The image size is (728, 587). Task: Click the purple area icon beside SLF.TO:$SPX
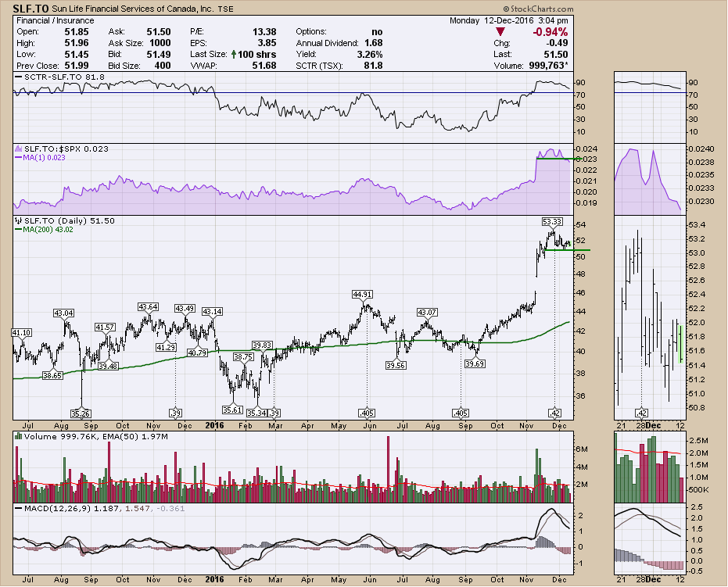[19, 149]
